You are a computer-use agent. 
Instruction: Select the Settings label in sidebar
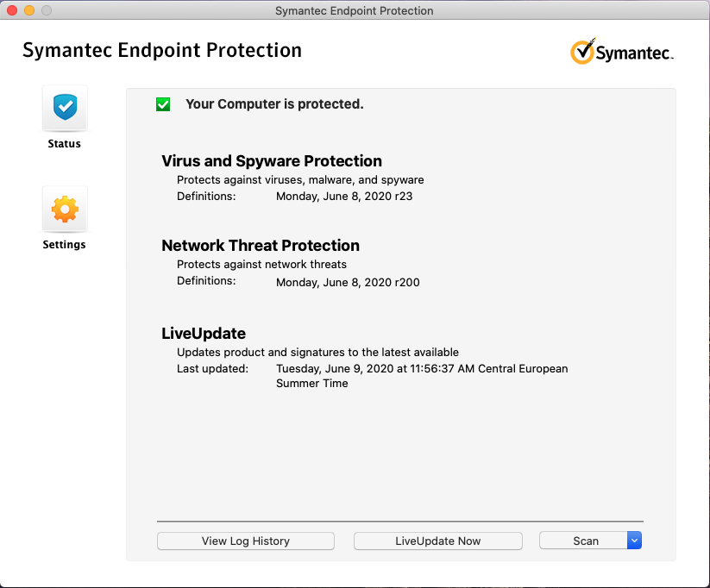pyautogui.click(x=65, y=245)
